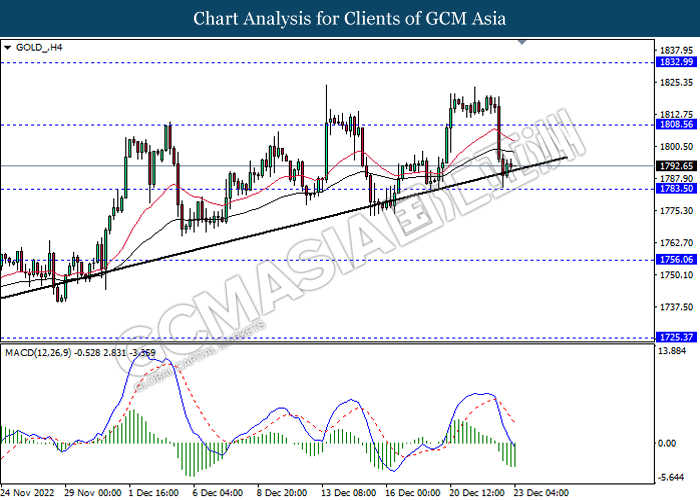
Task: Click the 1812.75 price axis value
Action: pyautogui.click(x=676, y=115)
